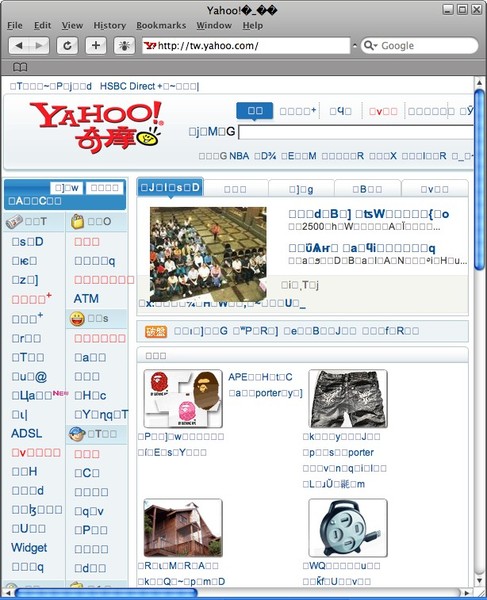487x600 pixels.
Task: Click the Yahoo page search text box
Action: 356,132
